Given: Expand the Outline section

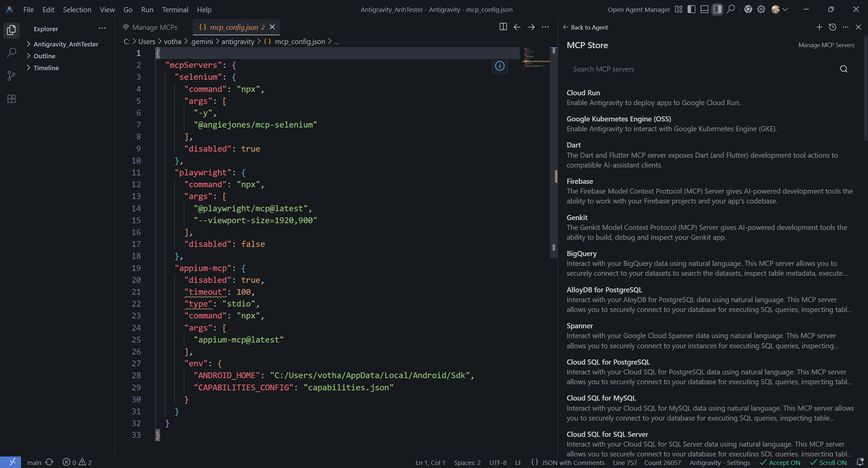Looking at the screenshot, I should pyautogui.click(x=44, y=56).
